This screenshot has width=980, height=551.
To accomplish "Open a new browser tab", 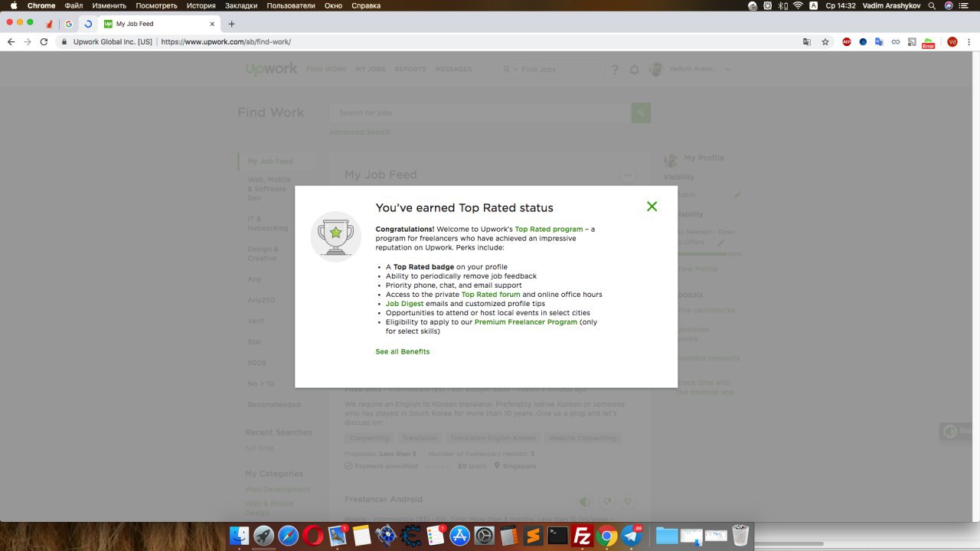I will coord(232,24).
